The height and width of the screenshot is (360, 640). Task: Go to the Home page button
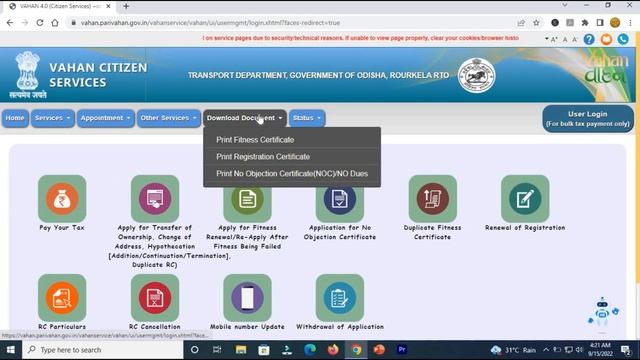pyautogui.click(x=15, y=118)
